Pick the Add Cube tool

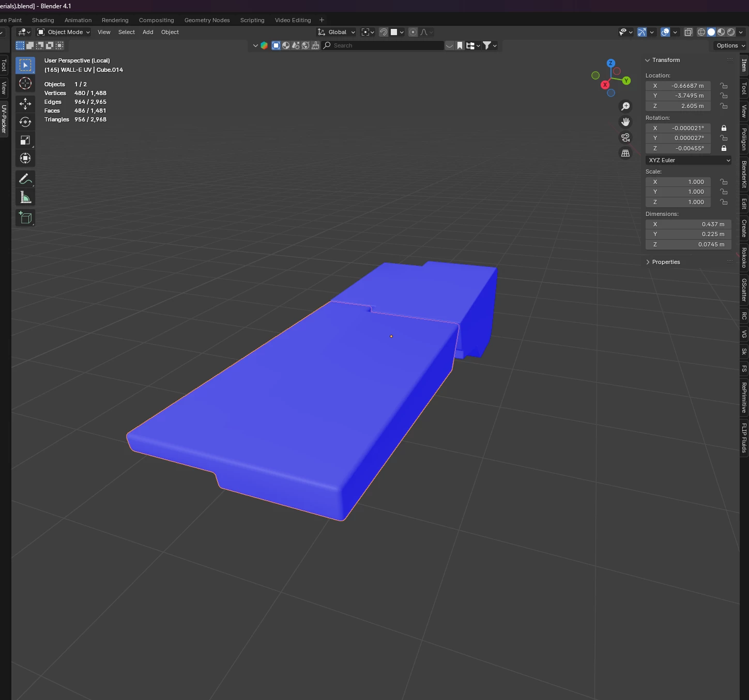tap(25, 218)
